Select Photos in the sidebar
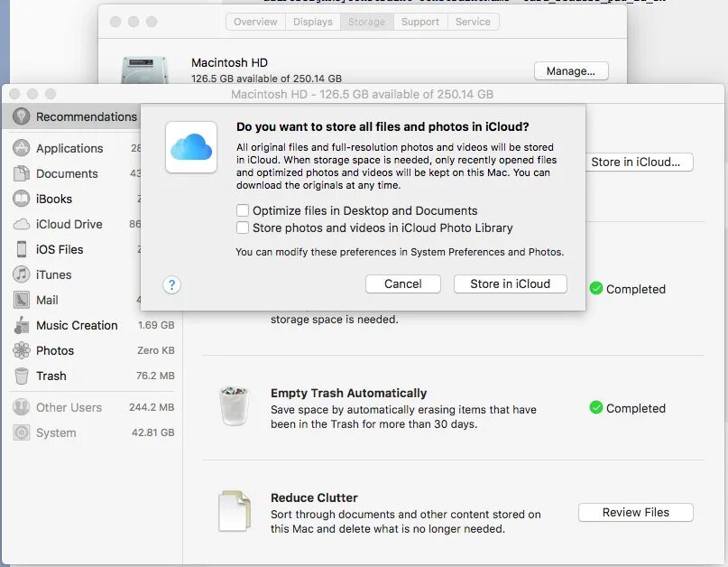 point(93,350)
